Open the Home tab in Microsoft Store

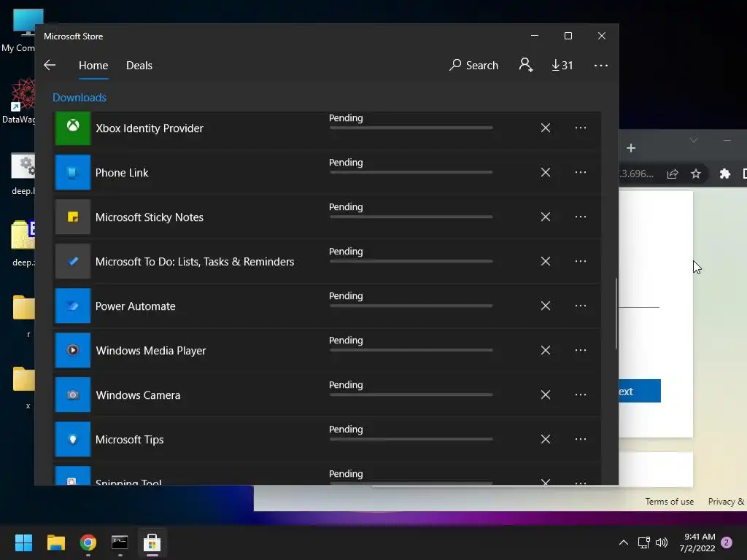pyautogui.click(x=93, y=65)
